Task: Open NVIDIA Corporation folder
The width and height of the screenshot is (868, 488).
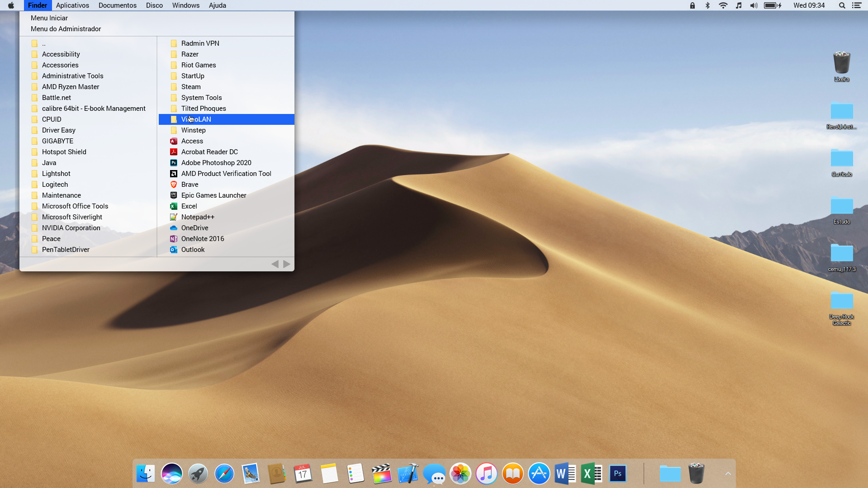Action: click(88, 228)
